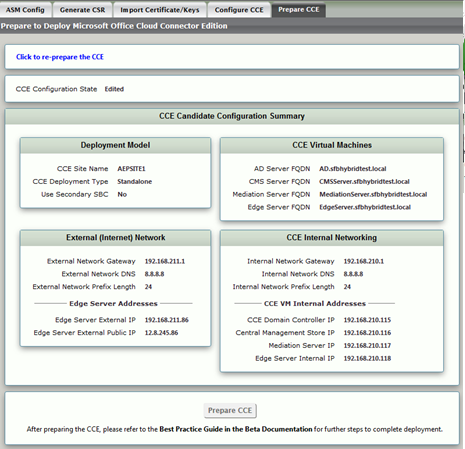This screenshot has height=449, width=465.
Task: Click the CCE Configuration State label
Action: click(x=56, y=89)
